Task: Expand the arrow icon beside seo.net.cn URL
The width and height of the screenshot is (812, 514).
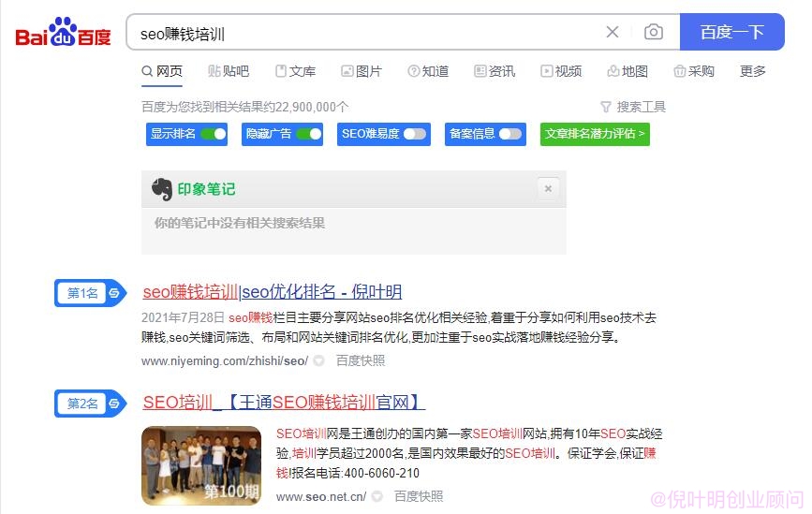Action: tap(377, 497)
